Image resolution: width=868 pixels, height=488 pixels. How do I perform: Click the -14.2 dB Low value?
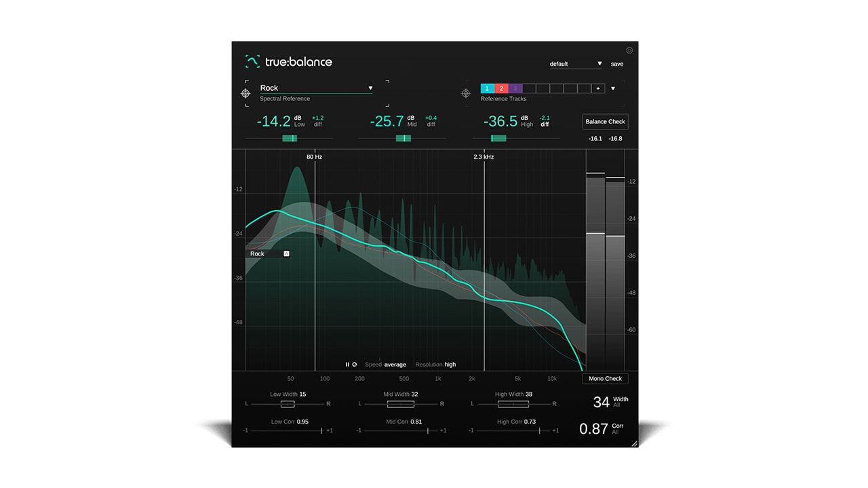pyautogui.click(x=274, y=121)
